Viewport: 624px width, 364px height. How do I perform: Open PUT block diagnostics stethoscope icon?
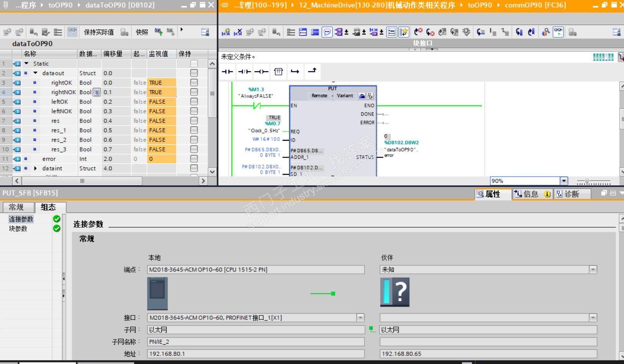tap(370, 96)
